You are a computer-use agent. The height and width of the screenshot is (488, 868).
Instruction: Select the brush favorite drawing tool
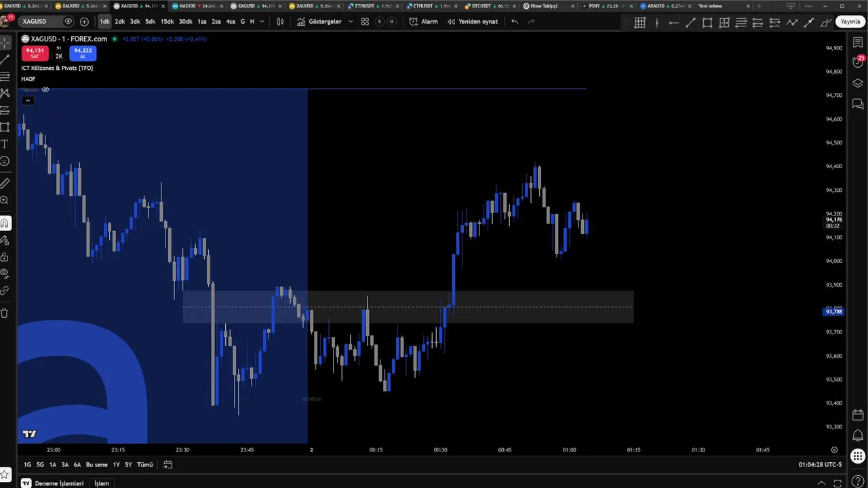825,22
